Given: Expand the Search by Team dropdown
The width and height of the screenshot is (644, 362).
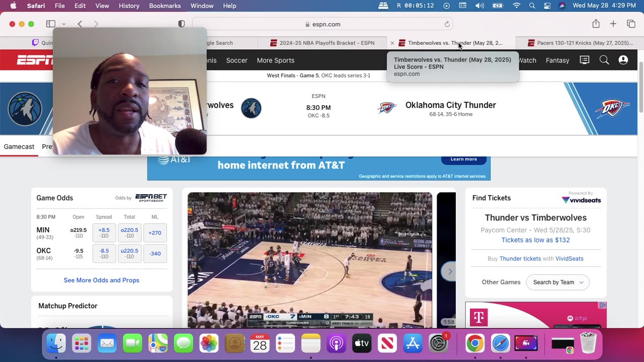Looking at the screenshot, I should (x=557, y=282).
